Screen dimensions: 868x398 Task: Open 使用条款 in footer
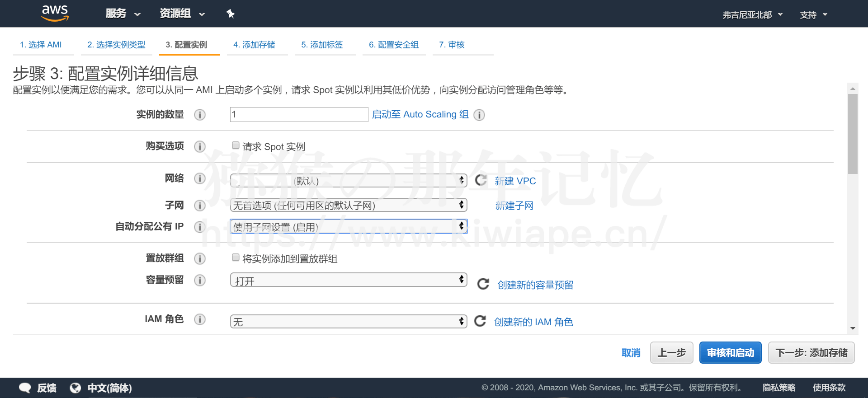pos(829,388)
